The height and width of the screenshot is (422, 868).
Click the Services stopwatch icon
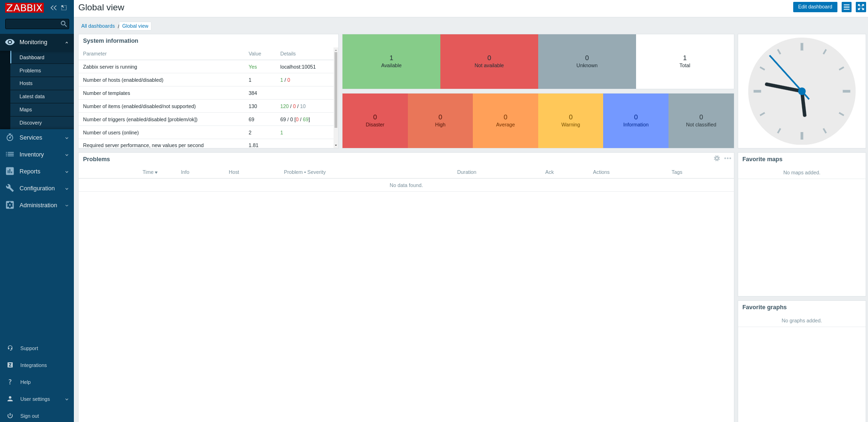point(10,137)
